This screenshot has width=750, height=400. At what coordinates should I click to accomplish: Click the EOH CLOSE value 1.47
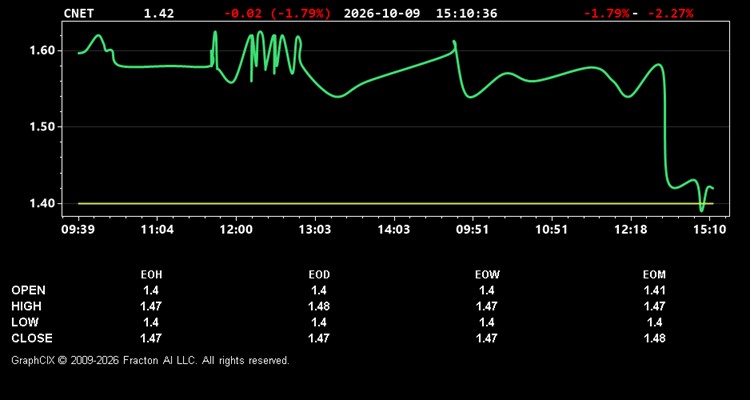(151, 338)
